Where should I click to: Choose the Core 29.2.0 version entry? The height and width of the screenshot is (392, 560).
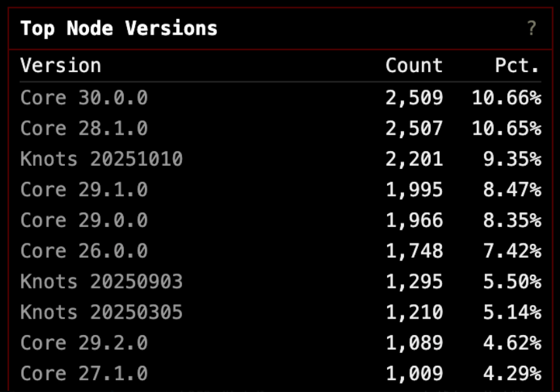84,343
